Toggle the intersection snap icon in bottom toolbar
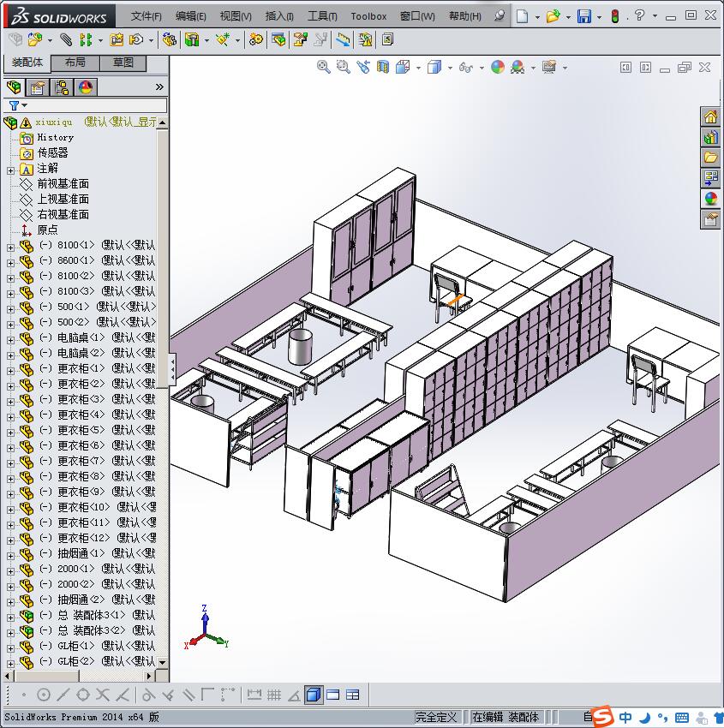Viewport: 724px width, 728px height. tap(103, 695)
